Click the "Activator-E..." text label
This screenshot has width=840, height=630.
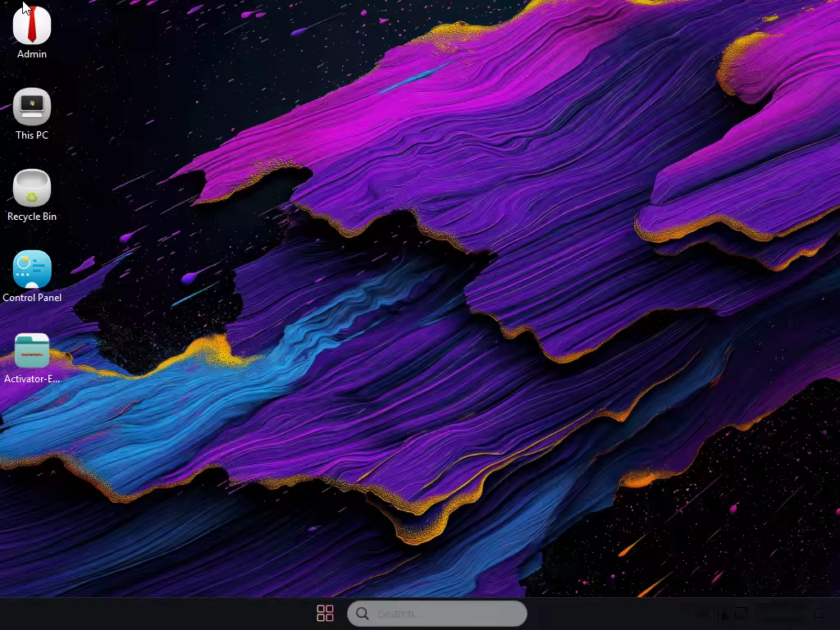click(32, 379)
